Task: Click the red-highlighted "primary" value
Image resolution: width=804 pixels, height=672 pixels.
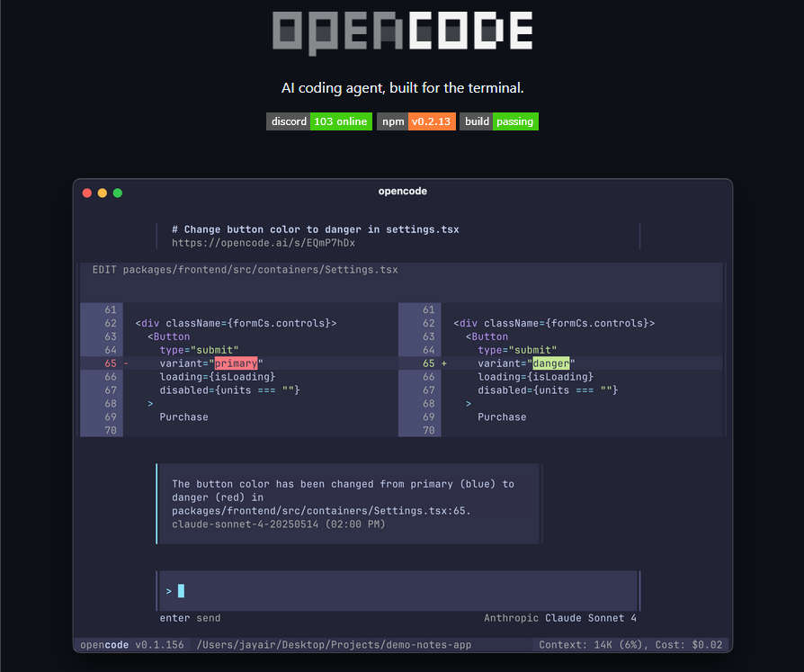Action: (x=236, y=363)
